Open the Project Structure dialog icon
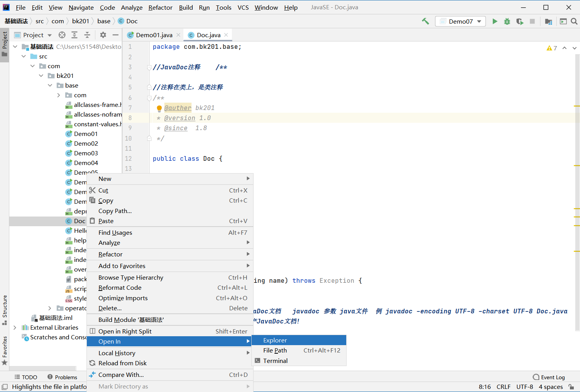 [x=548, y=21]
